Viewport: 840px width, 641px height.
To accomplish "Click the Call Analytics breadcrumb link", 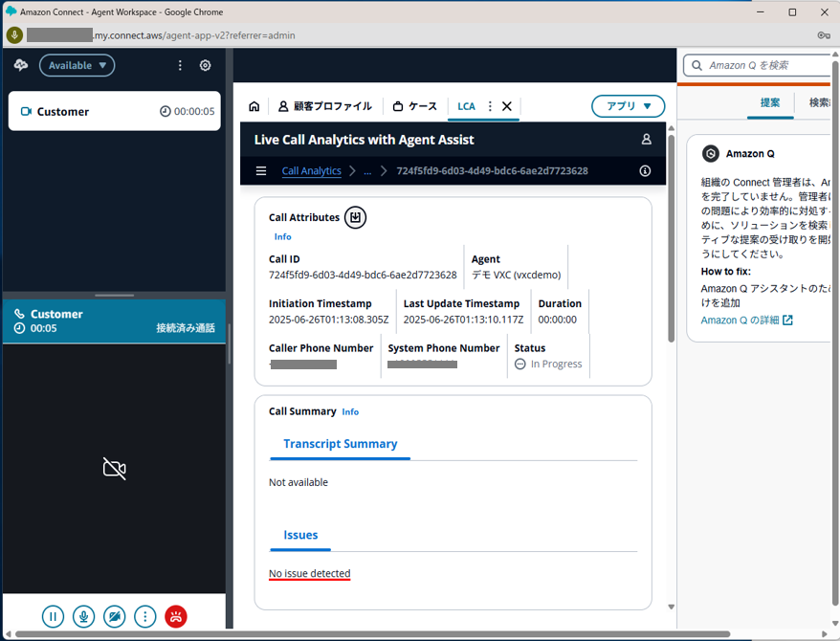I will 311,171.
